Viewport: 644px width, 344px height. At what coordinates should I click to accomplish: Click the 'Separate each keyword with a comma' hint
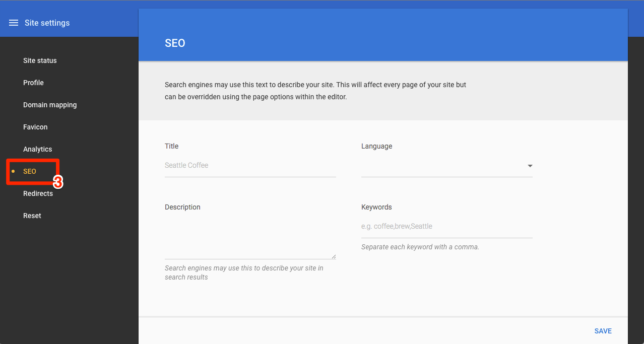pyautogui.click(x=420, y=247)
